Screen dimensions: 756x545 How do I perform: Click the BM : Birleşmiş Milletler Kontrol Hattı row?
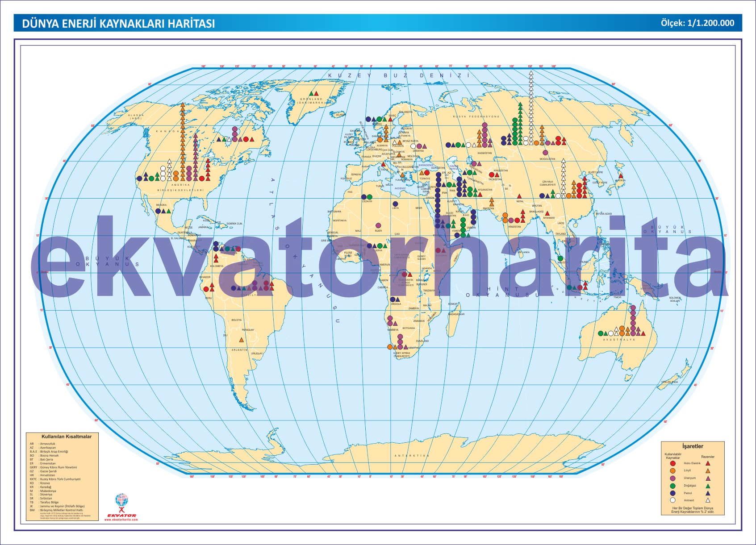pyautogui.click(x=56, y=510)
